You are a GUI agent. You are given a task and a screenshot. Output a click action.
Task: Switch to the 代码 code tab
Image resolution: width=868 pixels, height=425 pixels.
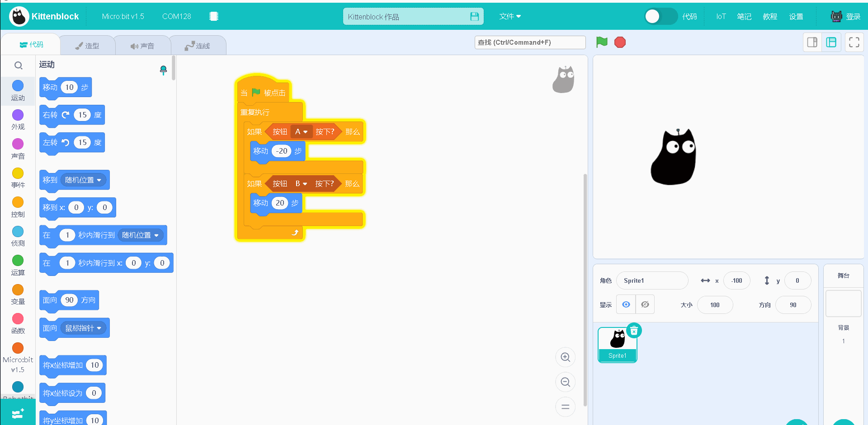[x=31, y=44]
